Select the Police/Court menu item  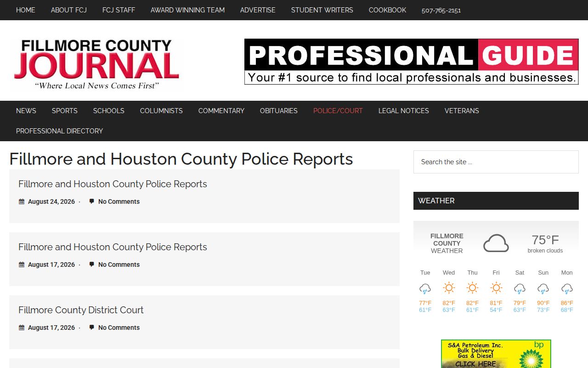click(x=338, y=111)
